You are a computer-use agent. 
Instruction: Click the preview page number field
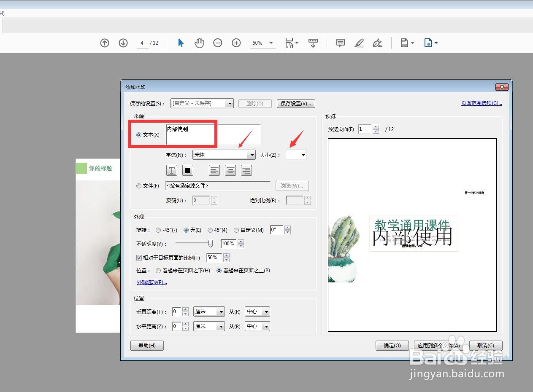(x=365, y=129)
